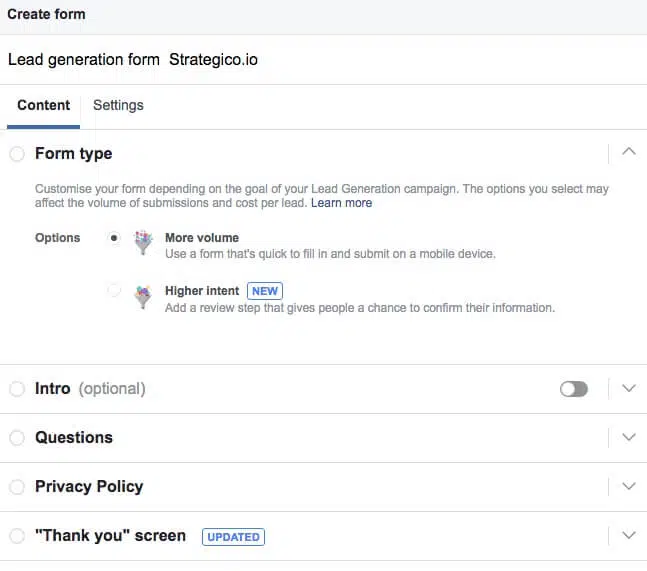Click the NEW badge beside Higher intent
The height and width of the screenshot is (571, 647).
point(265,291)
